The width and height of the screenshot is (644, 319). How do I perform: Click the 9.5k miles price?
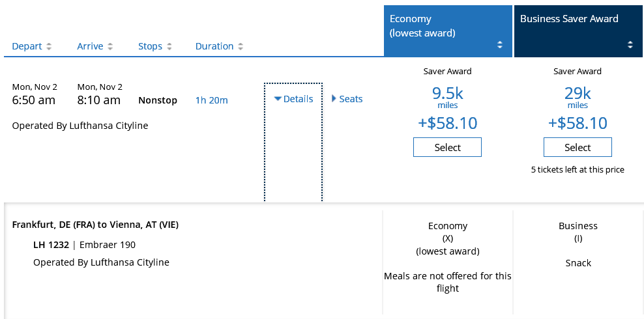[447, 94]
